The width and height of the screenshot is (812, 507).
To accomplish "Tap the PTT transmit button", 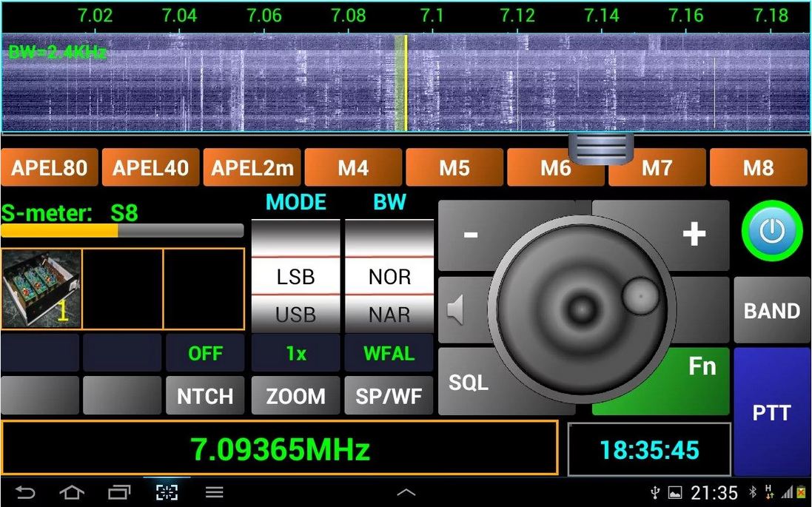I will tap(771, 412).
